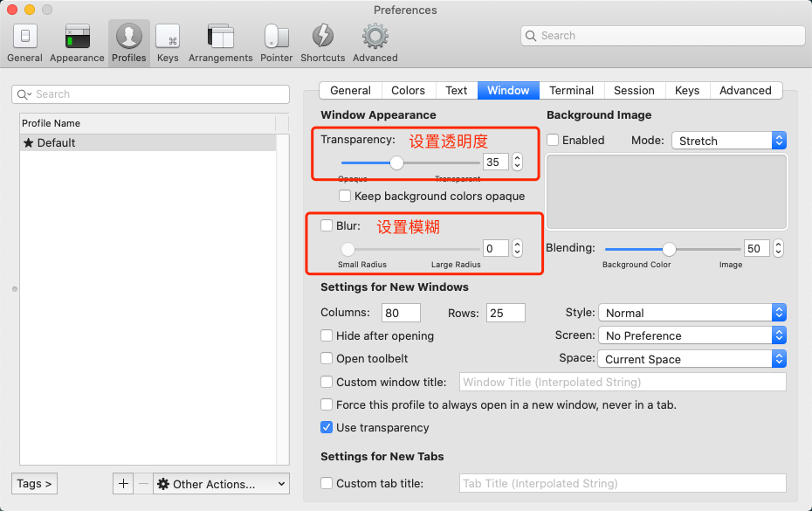Open the Pointer preferences icon
The image size is (812, 511).
pyautogui.click(x=277, y=37)
